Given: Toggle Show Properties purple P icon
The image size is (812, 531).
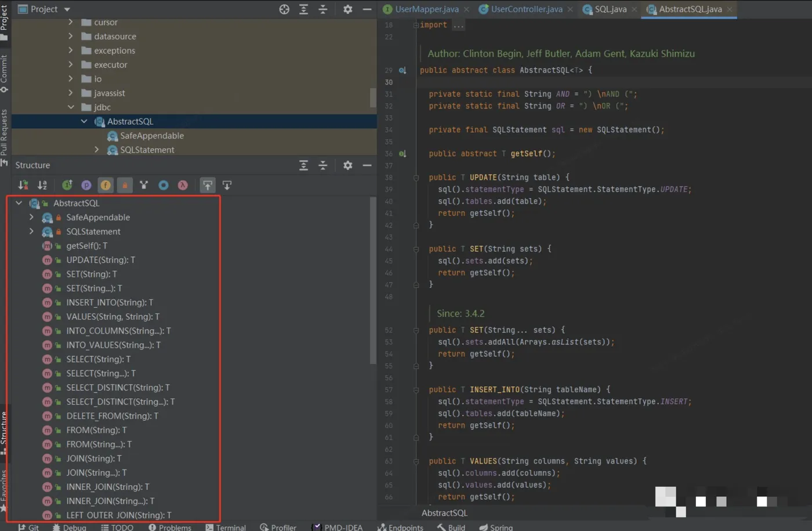Looking at the screenshot, I should (86, 185).
